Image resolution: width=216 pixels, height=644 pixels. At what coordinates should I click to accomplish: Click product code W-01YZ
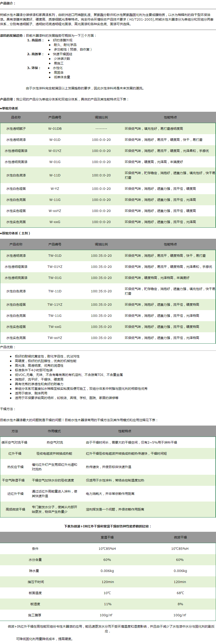tap(55, 151)
